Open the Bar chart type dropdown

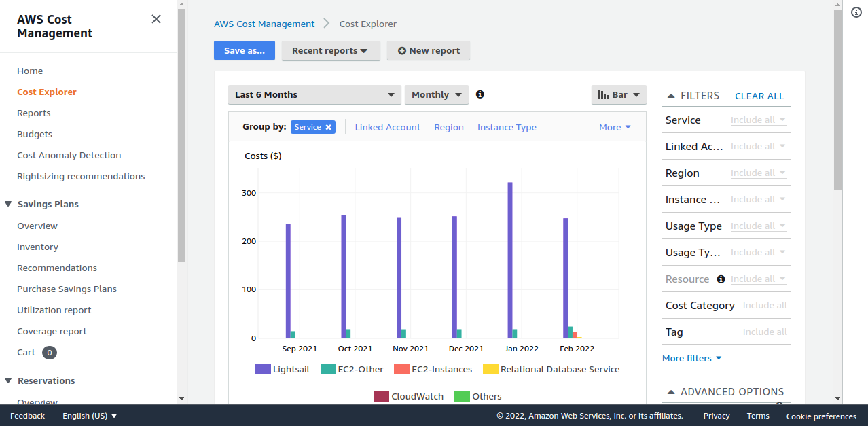[619, 94]
